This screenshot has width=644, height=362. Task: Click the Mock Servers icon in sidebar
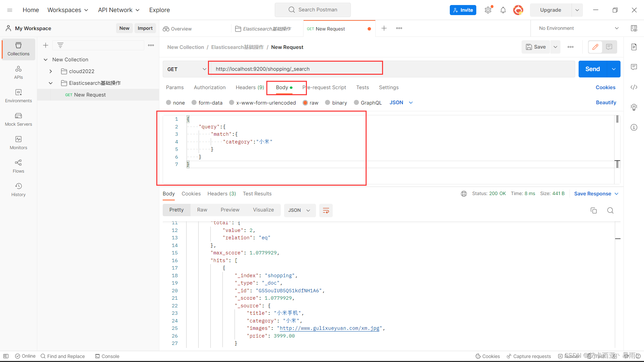(18, 120)
